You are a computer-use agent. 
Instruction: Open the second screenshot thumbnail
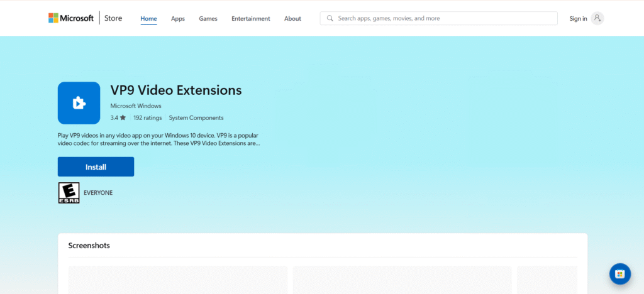[402, 280]
